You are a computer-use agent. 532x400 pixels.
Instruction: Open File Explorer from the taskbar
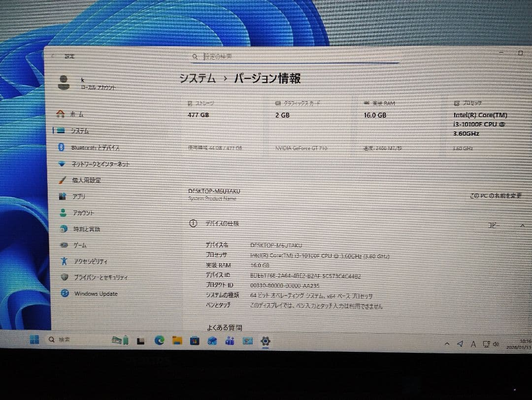tap(177, 340)
